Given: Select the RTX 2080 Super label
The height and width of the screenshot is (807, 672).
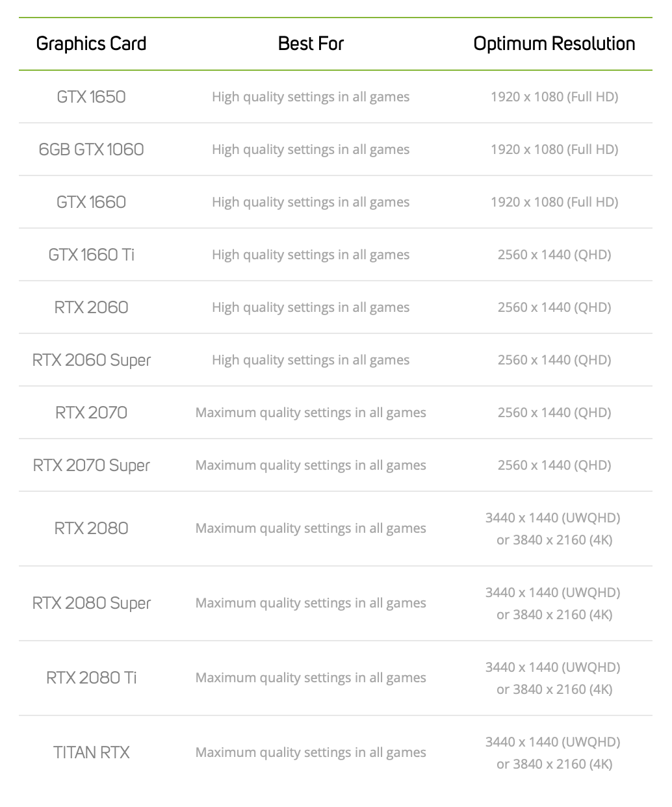Looking at the screenshot, I should click(x=91, y=603).
